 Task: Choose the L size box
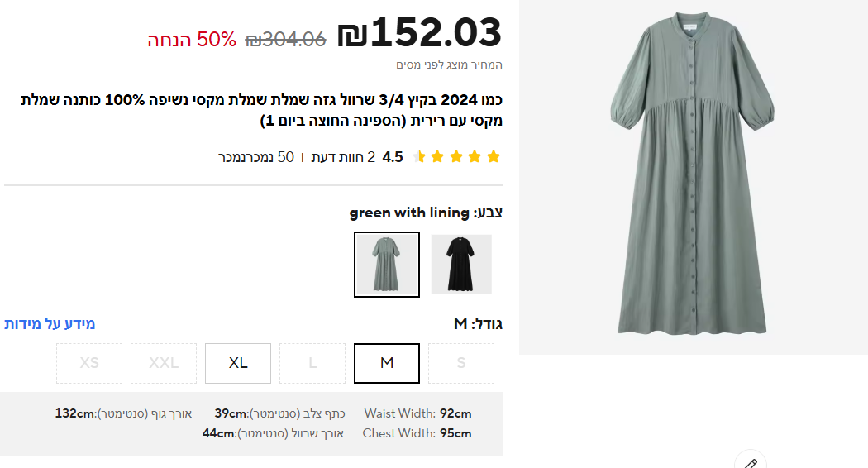312,363
